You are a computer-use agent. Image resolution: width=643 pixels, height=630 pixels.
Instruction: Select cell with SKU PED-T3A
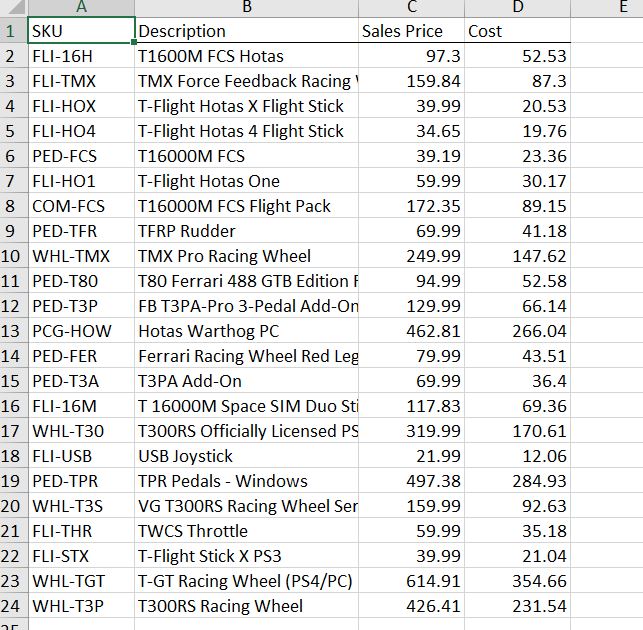81,381
